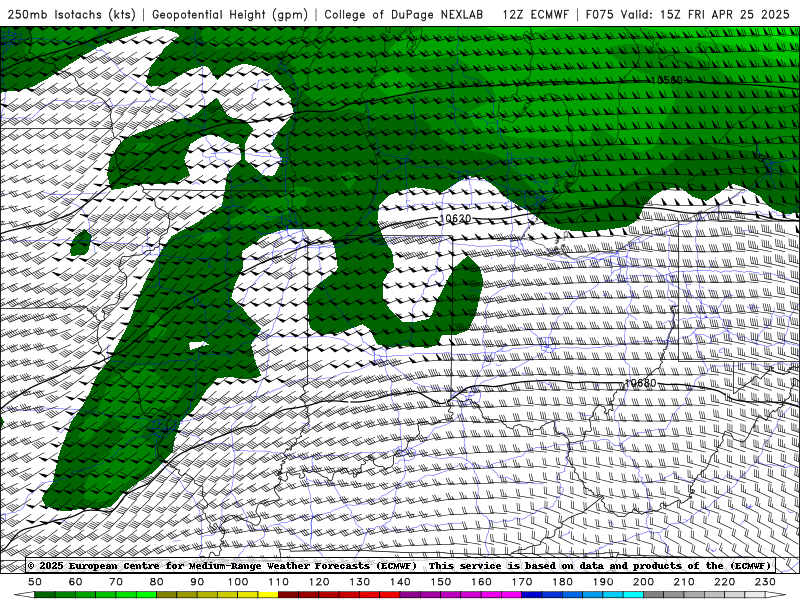Click the 180 value on the color scale

coord(562,582)
